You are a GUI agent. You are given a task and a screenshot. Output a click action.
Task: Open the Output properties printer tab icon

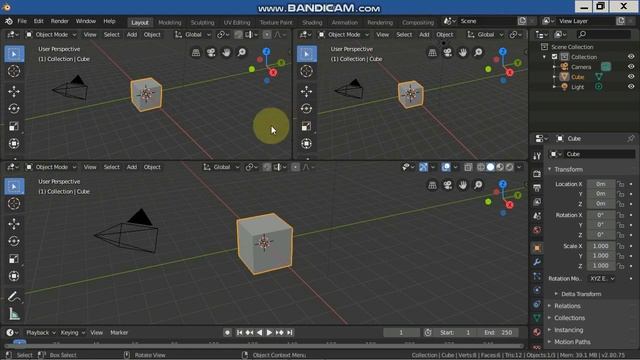click(537, 188)
